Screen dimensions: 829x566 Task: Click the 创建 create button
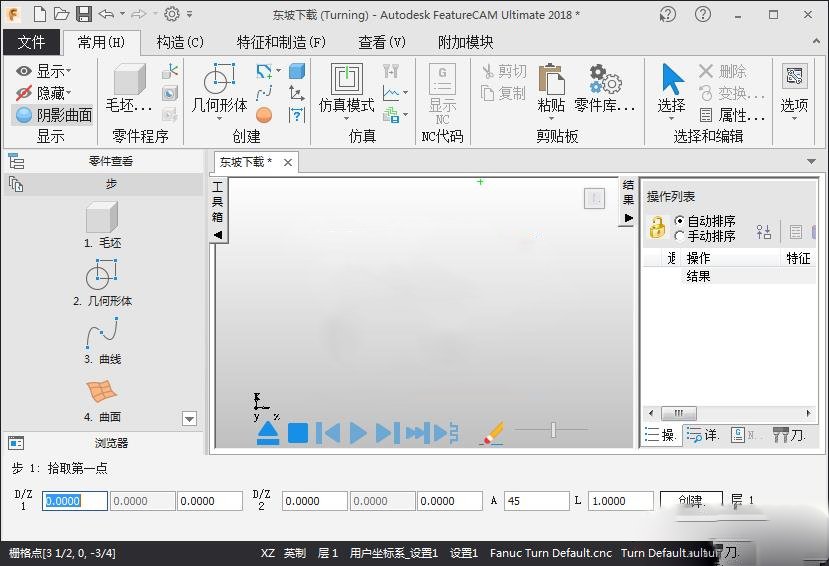coord(692,500)
